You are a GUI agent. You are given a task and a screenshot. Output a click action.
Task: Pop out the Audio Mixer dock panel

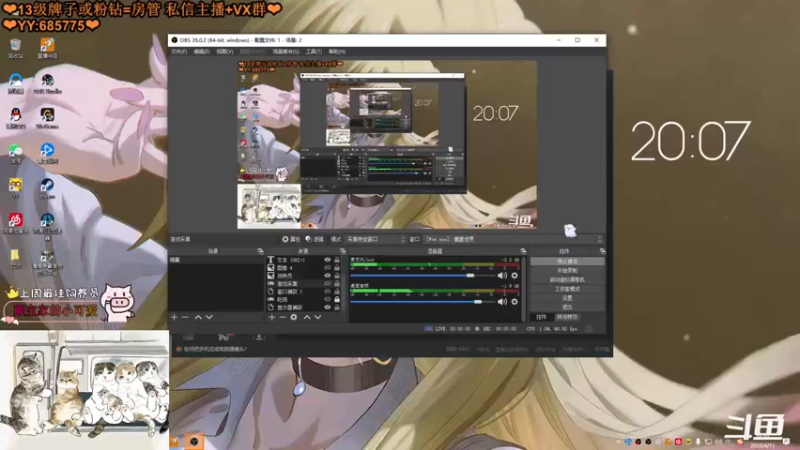tap(523, 252)
